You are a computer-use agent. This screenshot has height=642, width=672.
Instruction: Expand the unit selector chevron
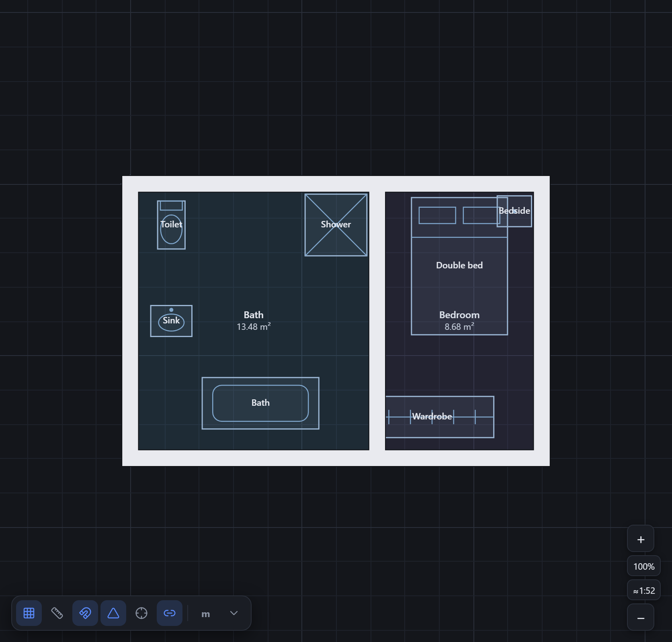(x=234, y=613)
